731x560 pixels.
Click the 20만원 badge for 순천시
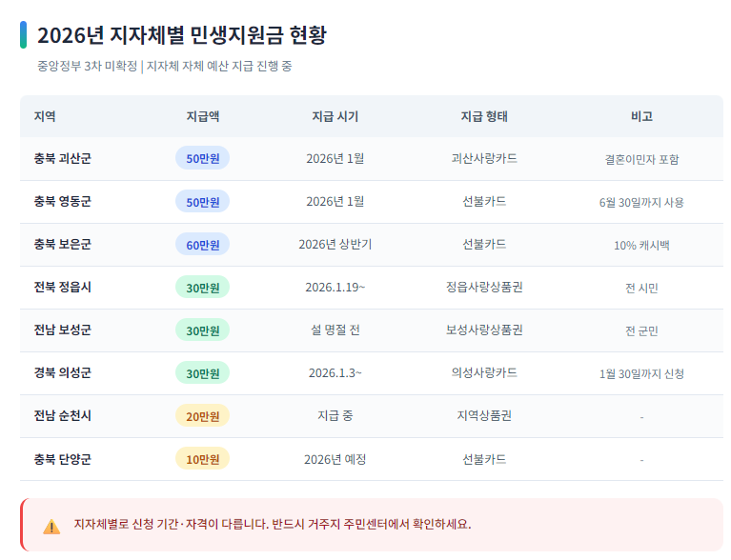(202, 416)
